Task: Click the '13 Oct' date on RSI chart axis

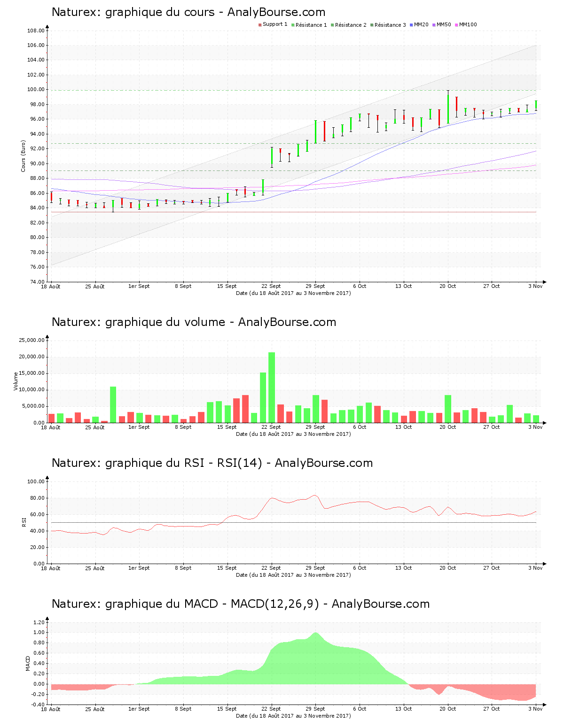Action: pos(404,568)
